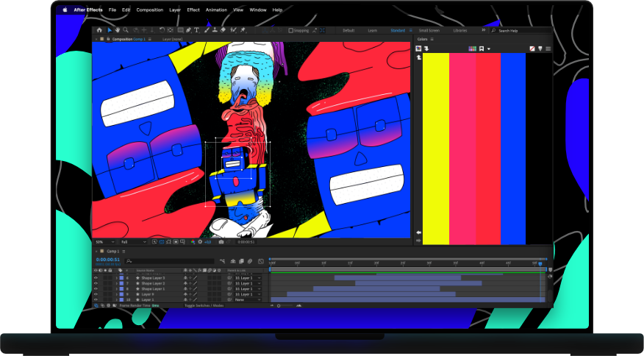Select the Rotation tool
This screenshot has width=644, height=356.
pos(162,30)
